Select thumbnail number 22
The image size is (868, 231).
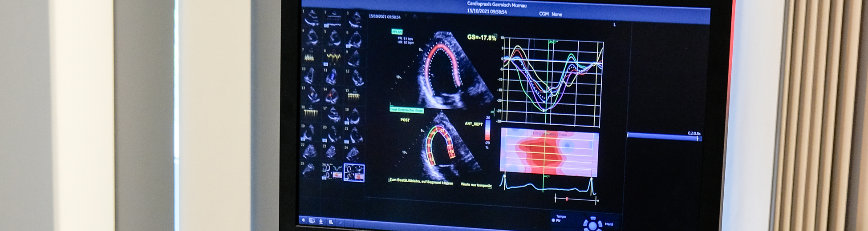coord(310,151)
